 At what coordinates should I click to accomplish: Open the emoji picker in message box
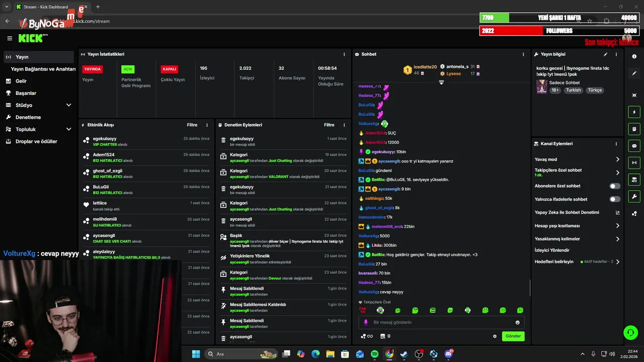[x=518, y=322]
